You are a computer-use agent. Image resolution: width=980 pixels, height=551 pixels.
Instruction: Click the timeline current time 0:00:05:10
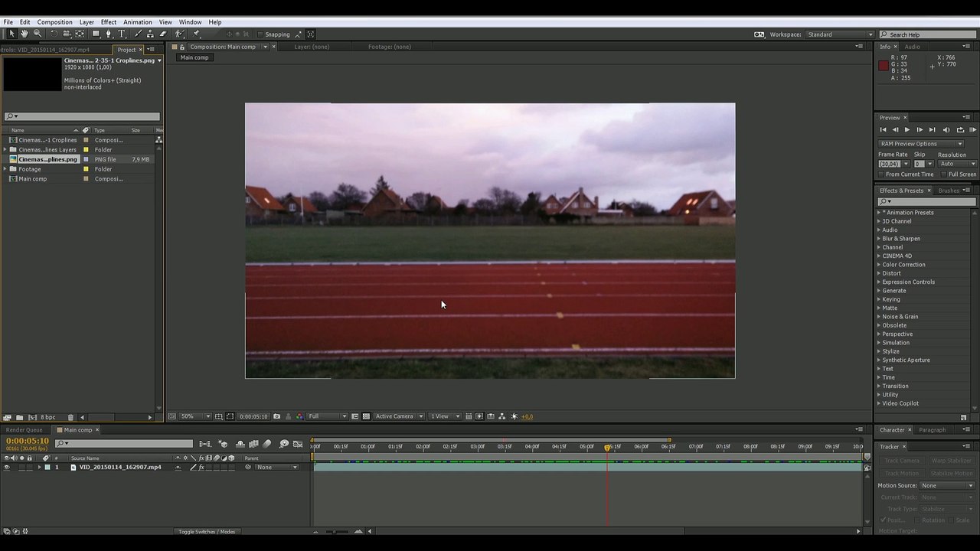click(x=28, y=442)
